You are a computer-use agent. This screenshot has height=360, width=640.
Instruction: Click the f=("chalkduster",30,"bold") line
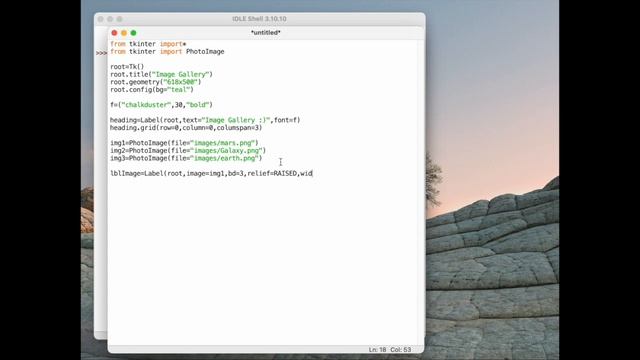point(161,105)
